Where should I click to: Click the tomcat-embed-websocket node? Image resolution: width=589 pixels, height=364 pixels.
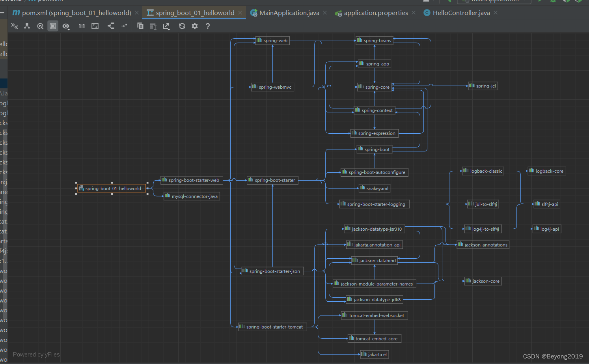pyautogui.click(x=375, y=315)
